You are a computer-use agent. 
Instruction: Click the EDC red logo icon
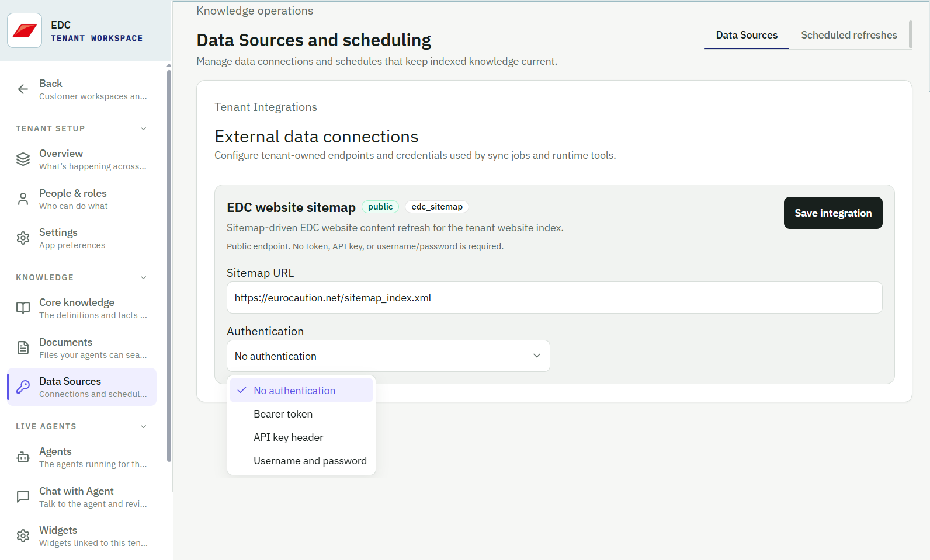pyautogui.click(x=25, y=30)
